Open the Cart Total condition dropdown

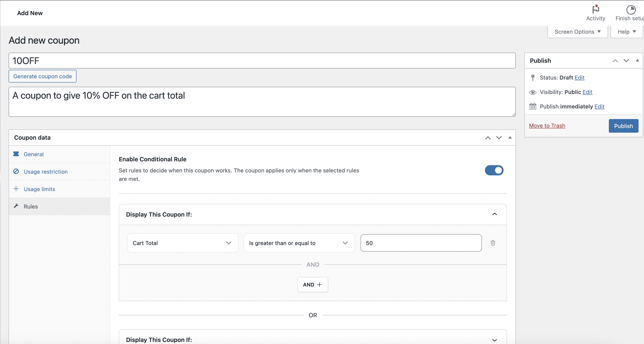183,243
